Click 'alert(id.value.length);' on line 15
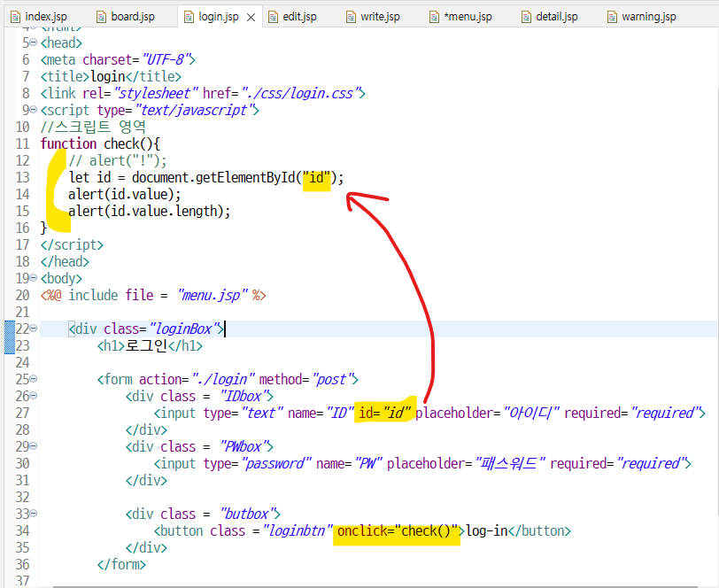This screenshot has width=719, height=588. 149,212
